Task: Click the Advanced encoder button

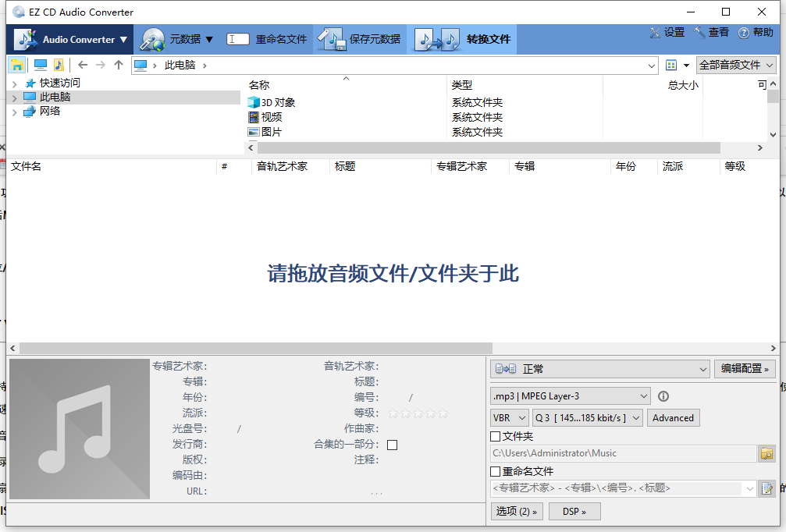Action: click(673, 418)
